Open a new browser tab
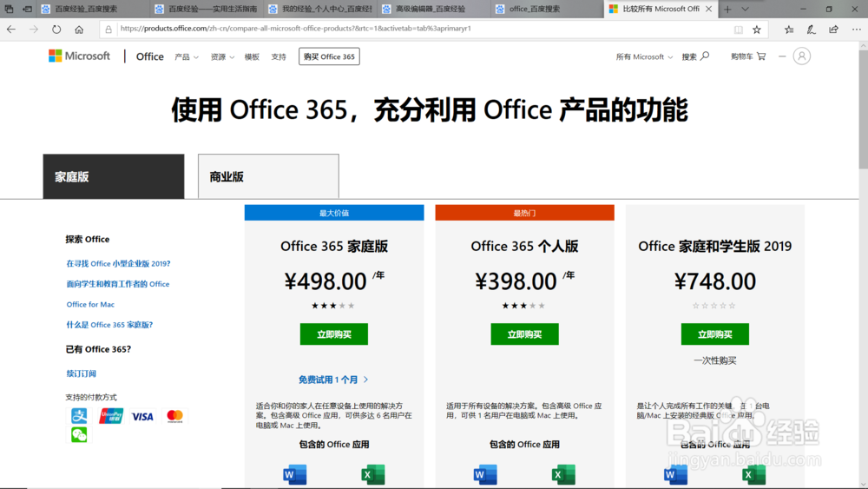Image resolution: width=868 pixels, height=489 pixels. (x=727, y=9)
